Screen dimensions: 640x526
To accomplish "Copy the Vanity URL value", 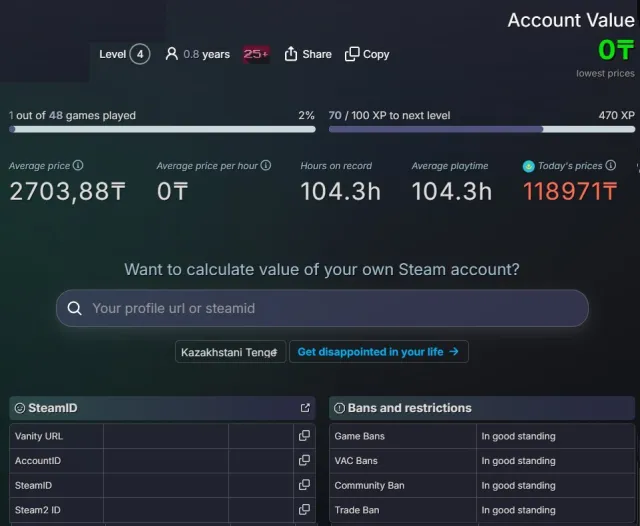I will [304, 436].
